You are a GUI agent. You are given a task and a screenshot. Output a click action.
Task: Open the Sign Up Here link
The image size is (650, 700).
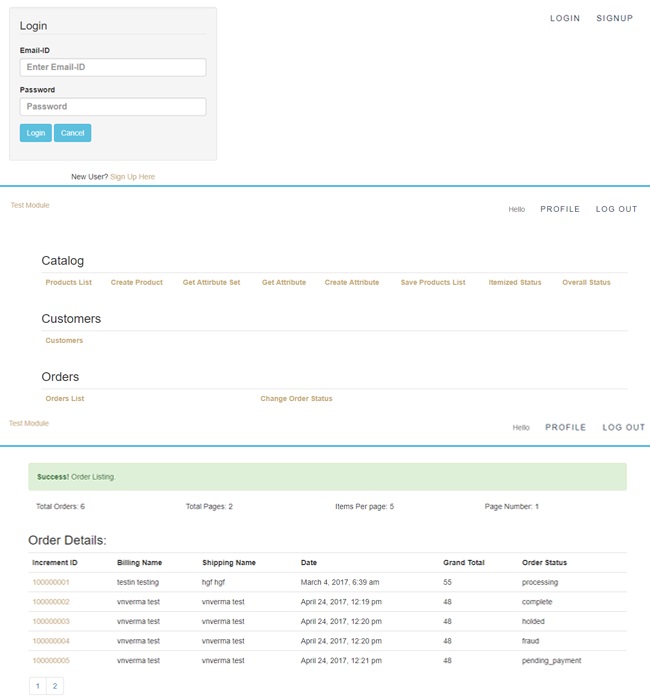132,177
